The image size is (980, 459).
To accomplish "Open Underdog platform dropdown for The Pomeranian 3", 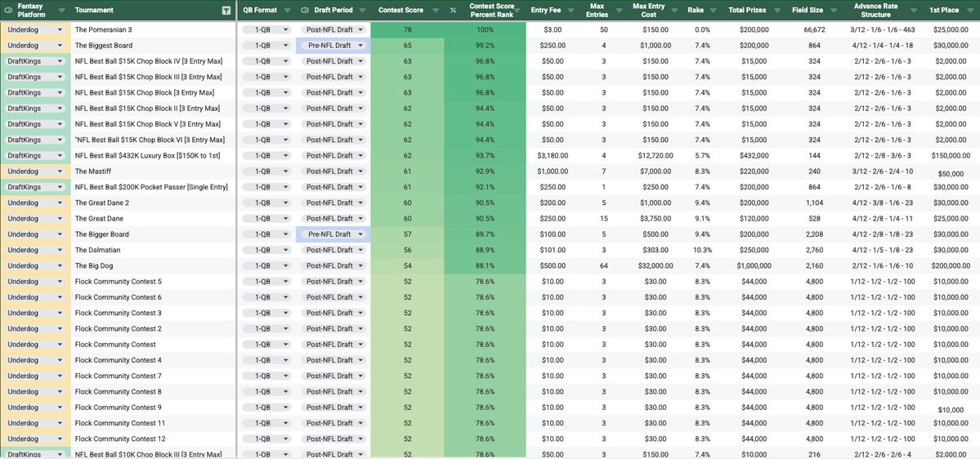I will click(35, 29).
